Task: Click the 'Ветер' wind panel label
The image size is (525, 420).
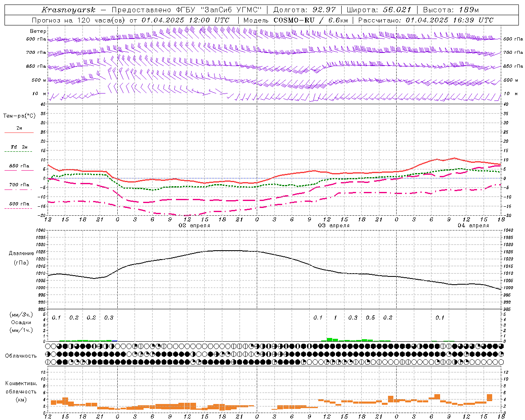Action: point(38,31)
